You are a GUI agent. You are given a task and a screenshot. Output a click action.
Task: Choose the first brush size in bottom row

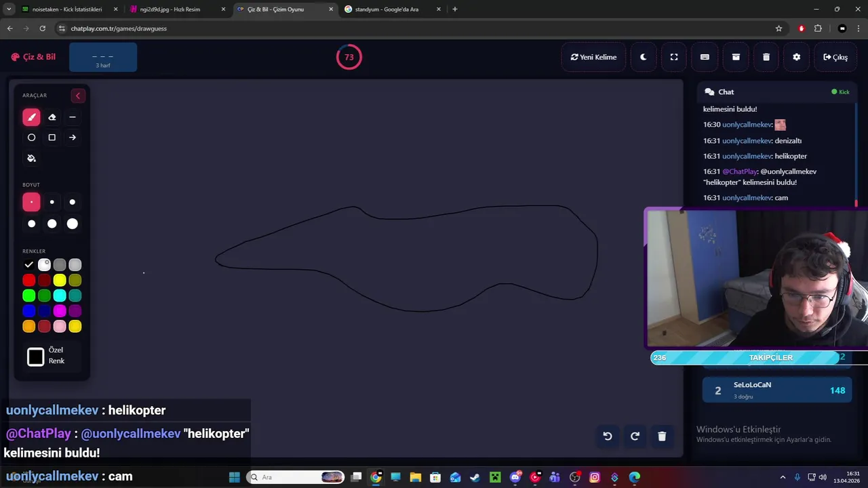(x=31, y=224)
